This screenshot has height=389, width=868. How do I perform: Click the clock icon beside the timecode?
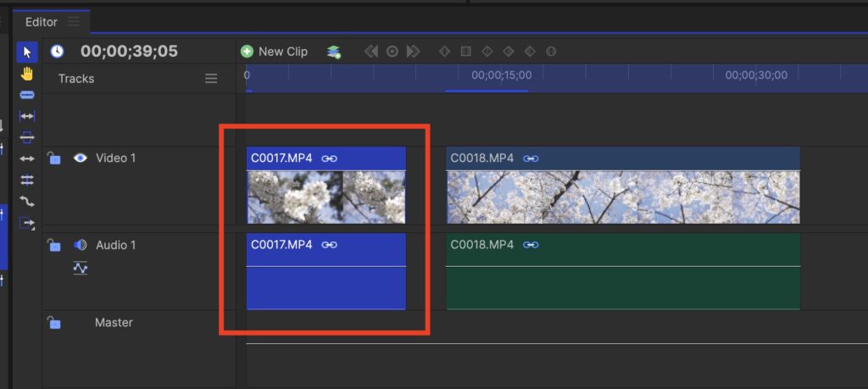coord(57,52)
